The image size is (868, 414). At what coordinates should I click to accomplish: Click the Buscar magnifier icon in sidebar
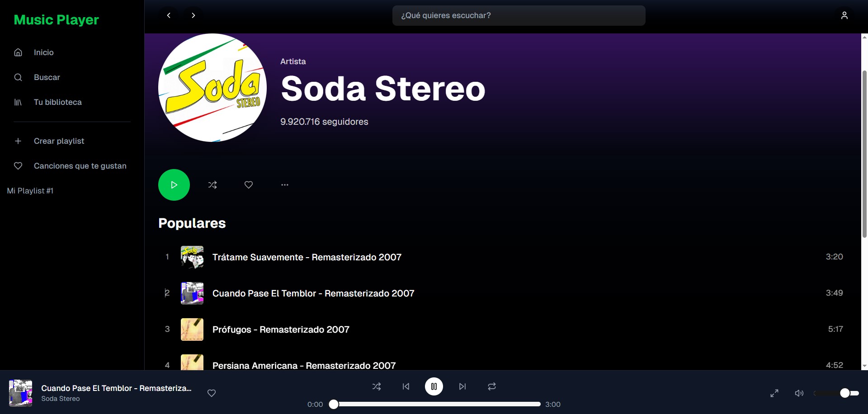pos(18,77)
